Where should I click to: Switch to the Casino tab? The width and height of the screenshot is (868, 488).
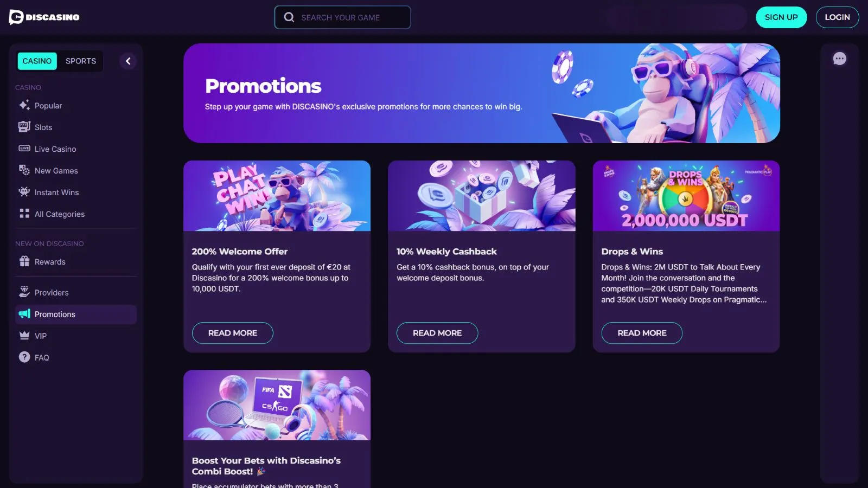tap(37, 61)
